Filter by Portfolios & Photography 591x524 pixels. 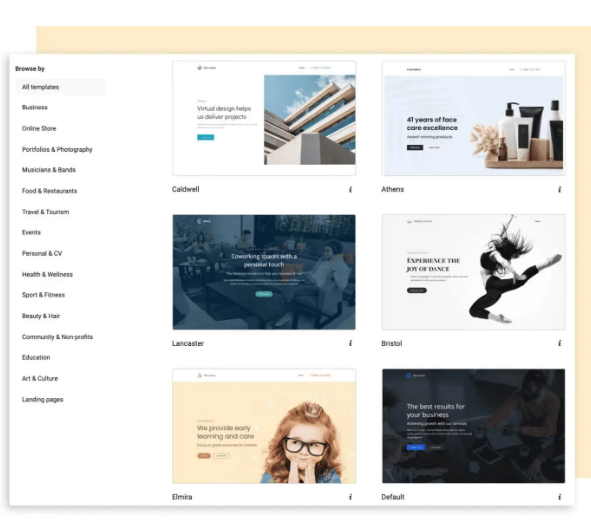pos(57,150)
